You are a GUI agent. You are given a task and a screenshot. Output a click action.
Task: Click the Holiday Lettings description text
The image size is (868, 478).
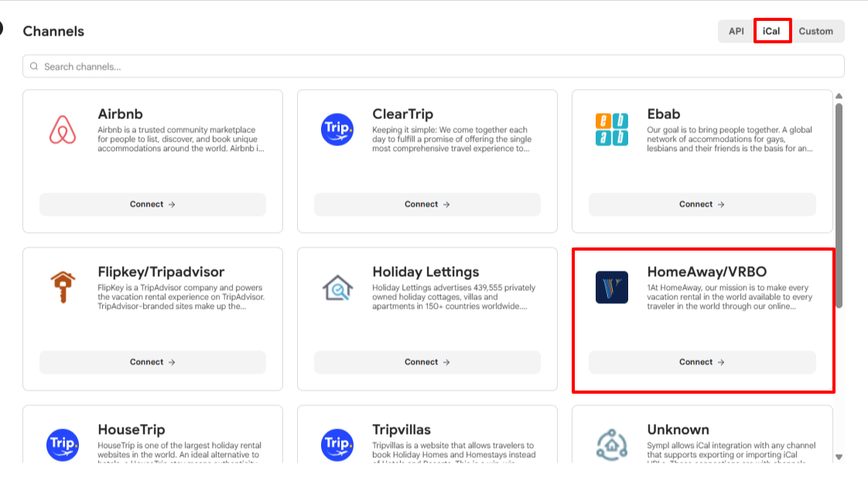coord(454,296)
